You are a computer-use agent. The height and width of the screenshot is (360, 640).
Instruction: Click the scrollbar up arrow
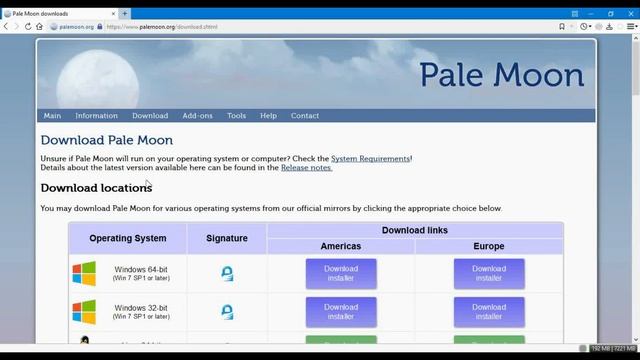pos(636,38)
